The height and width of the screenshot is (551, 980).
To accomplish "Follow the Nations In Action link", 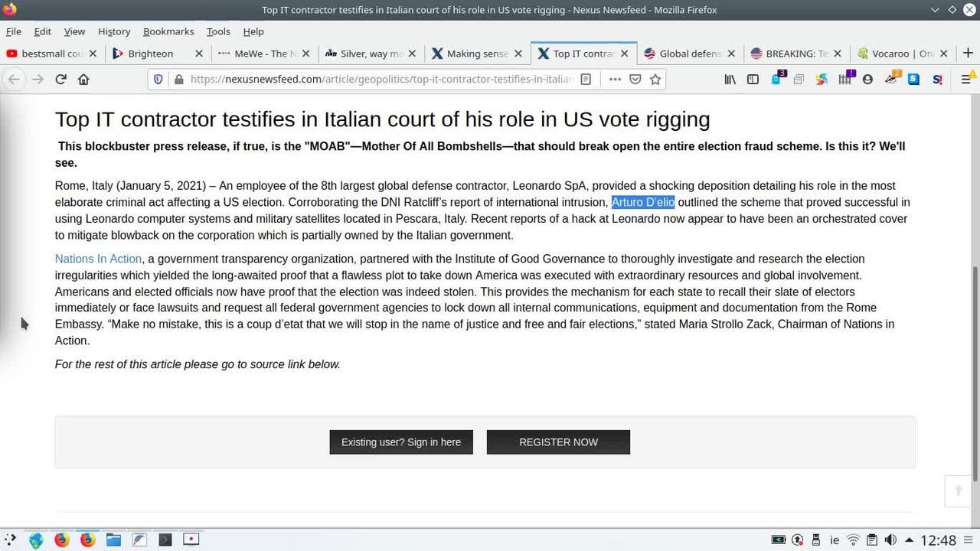I will 98,259.
